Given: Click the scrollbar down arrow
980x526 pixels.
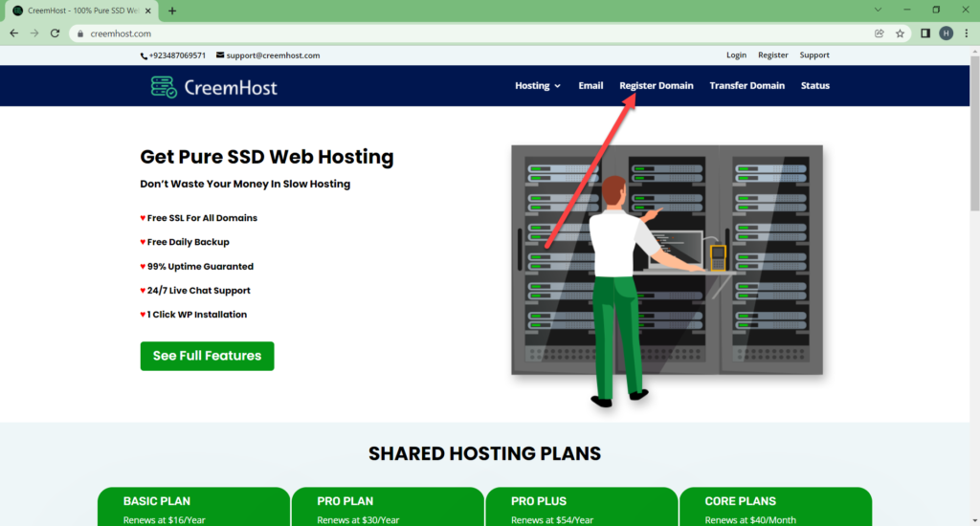Looking at the screenshot, I should [x=974, y=521].
